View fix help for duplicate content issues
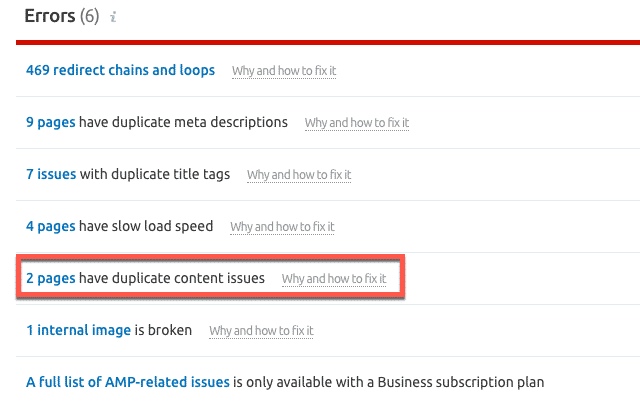 (334, 279)
